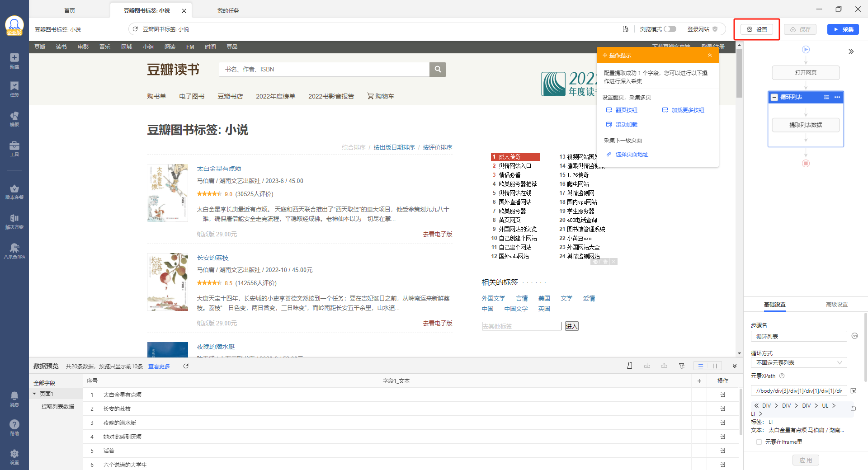868x470 pixels.
Task: Click the reload icon in the address bar
Action: 135,29
